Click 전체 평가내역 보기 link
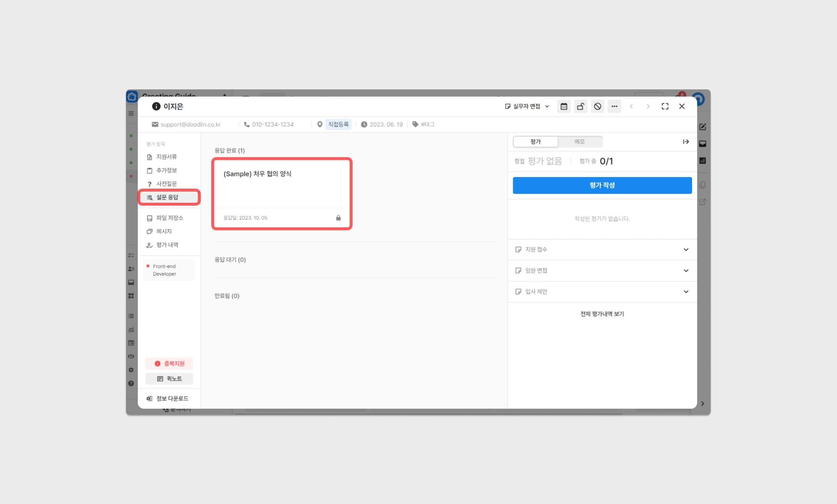The width and height of the screenshot is (837, 504). (x=602, y=314)
